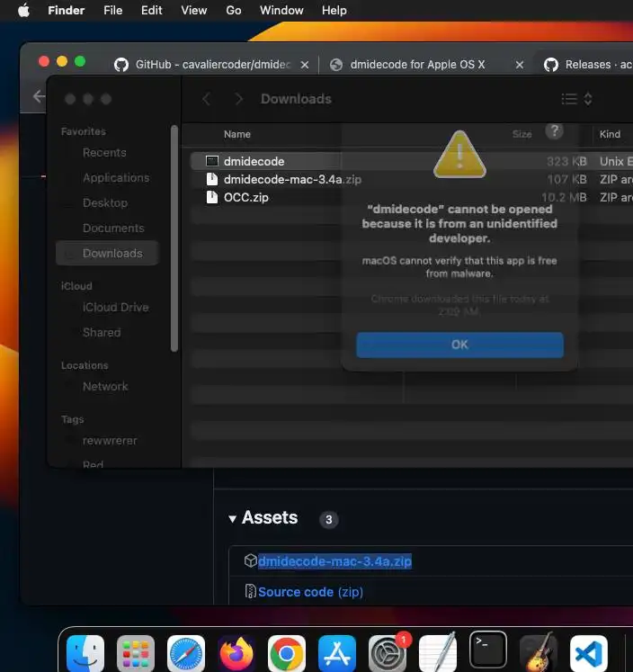633x672 pixels.
Task: Click the dmidecode-mac-3.4a.zip file icon
Action: (212, 179)
